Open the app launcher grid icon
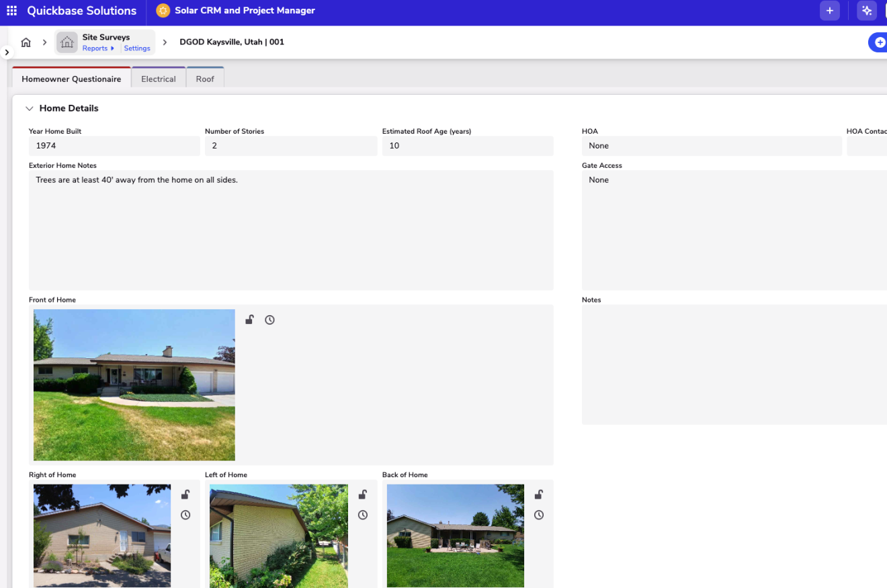Viewport: 887px width, 588px height. 11,11
